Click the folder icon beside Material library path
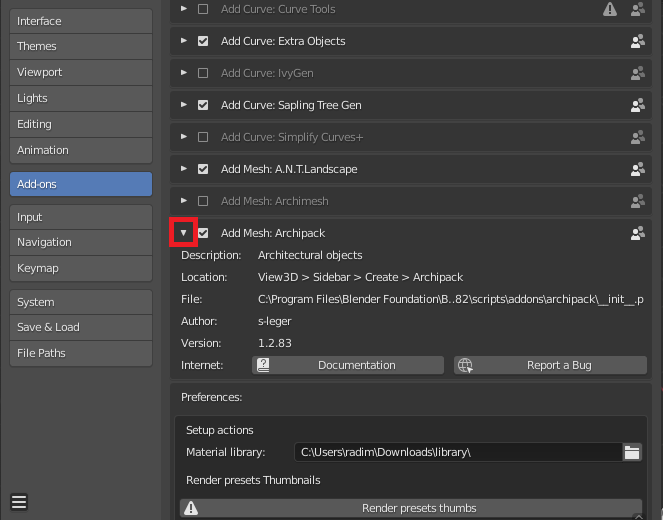Screen dimensions: 663x520 pos(632,452)
